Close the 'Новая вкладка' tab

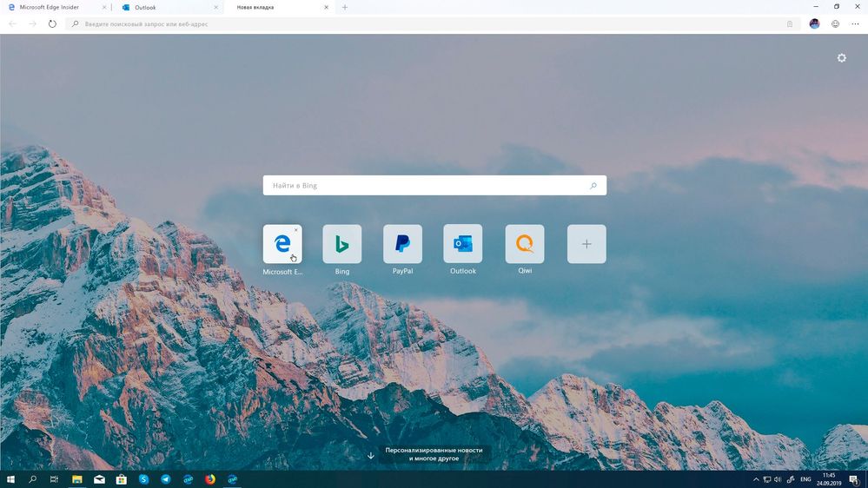coord(326,7)
